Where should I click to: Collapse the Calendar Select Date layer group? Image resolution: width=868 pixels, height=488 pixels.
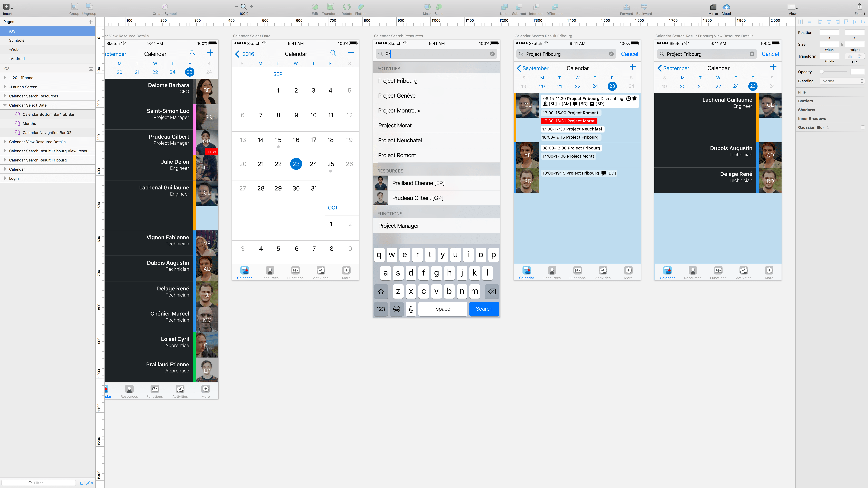pyautogui.click(x=5, y=105)
